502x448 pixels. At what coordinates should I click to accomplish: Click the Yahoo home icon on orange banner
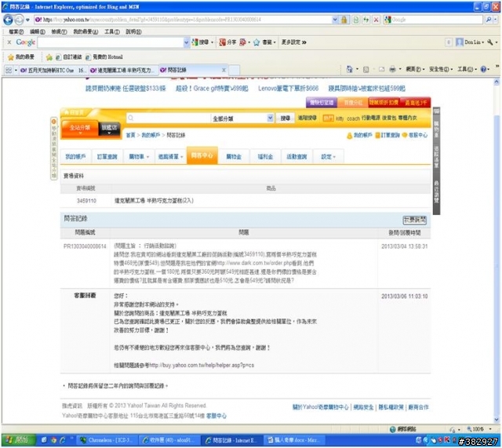tap(67, 112)
